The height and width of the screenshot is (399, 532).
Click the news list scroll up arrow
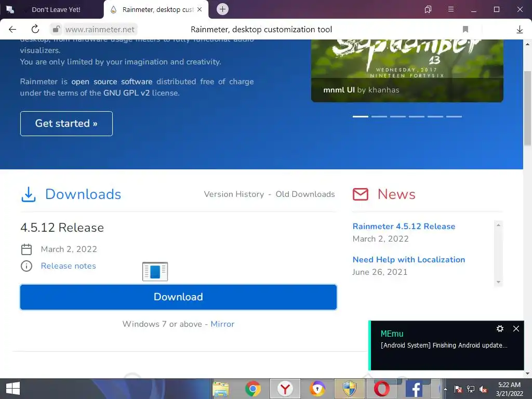pyautogui.click(x=498, y=224)
